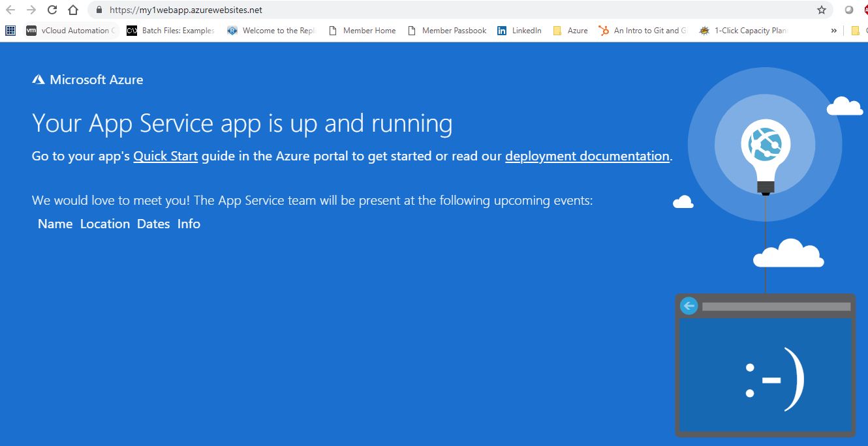This screenshot has width=868, height=446.
Task: Show hidden bookmarks via the » chevron
Action: pos(833,31)
